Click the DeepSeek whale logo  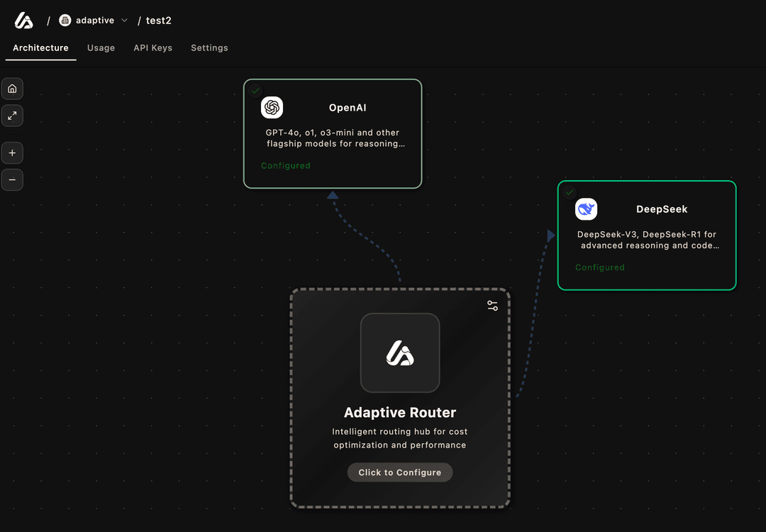pos(586,209)
